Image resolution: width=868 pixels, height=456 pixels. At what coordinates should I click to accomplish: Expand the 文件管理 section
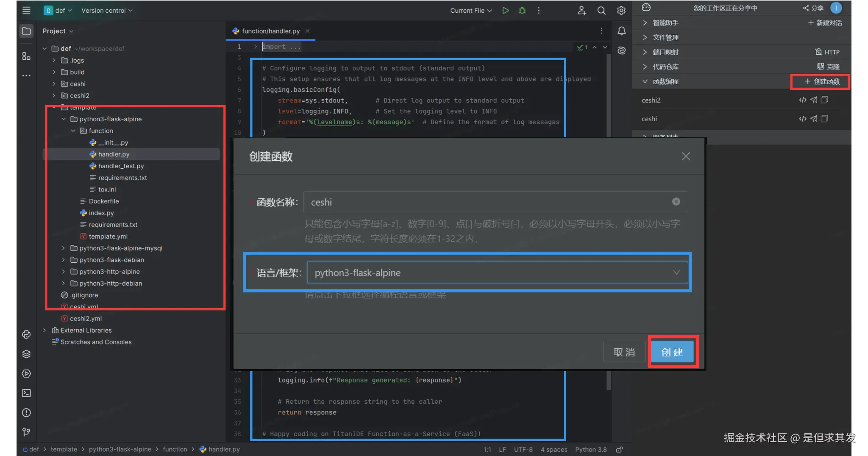[x=645, y=37]
